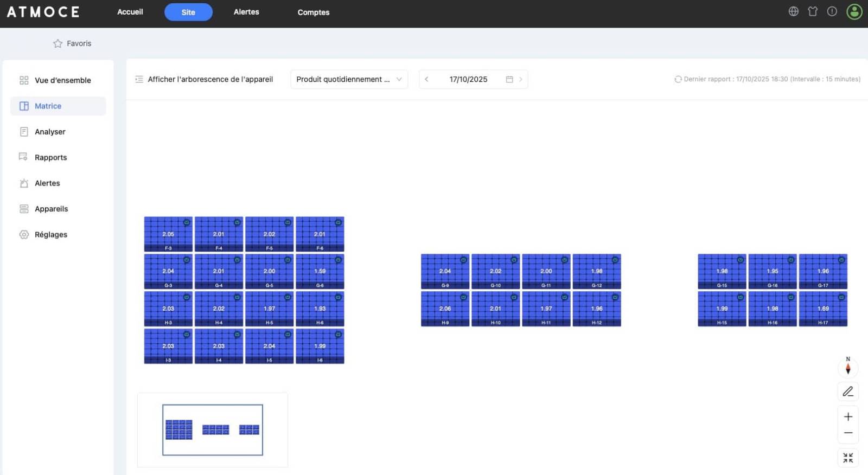
Task: Click the info circle icon
Action: [832, 11]
